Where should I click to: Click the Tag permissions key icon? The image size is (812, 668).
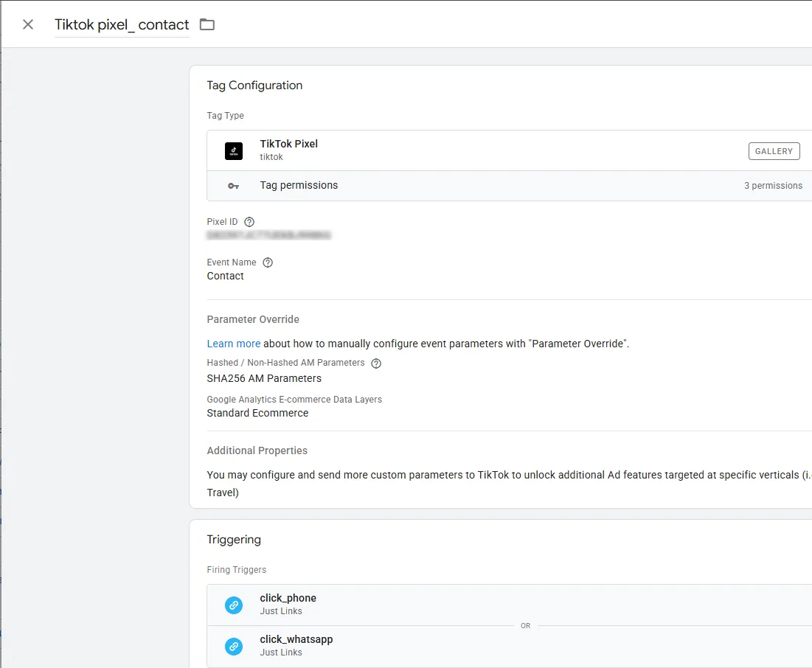[234, 186]
